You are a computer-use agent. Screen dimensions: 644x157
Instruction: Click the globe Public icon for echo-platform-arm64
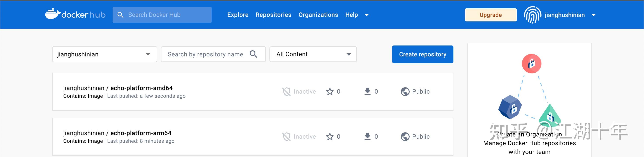405,136
